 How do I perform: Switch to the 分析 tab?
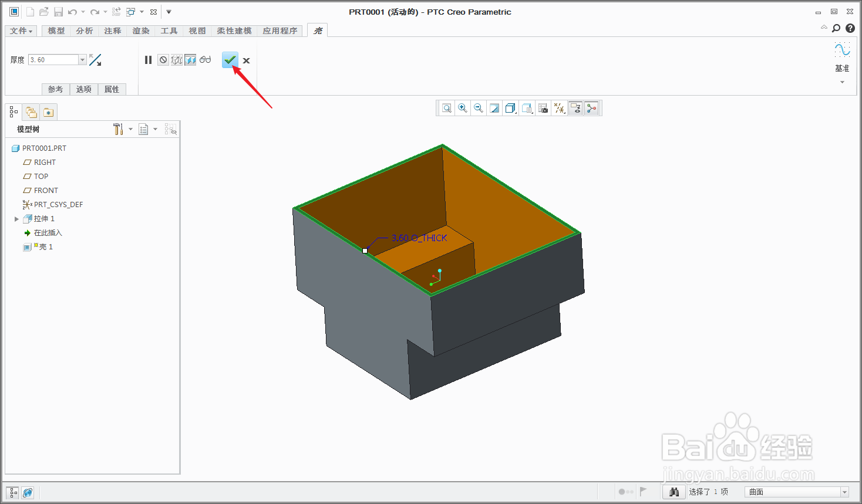pos(85,31)
